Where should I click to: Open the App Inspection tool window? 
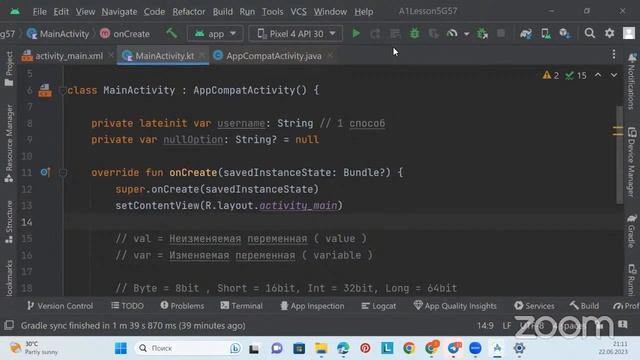pyautogui.click(x=312, y=306)
